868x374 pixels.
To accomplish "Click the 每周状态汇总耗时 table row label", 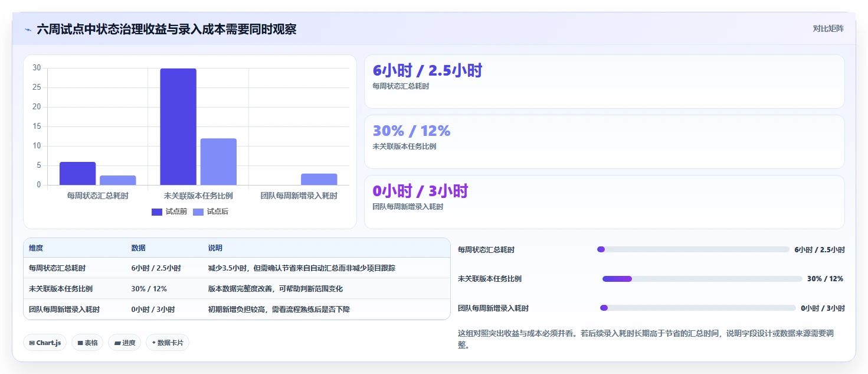I will point(57,268).
